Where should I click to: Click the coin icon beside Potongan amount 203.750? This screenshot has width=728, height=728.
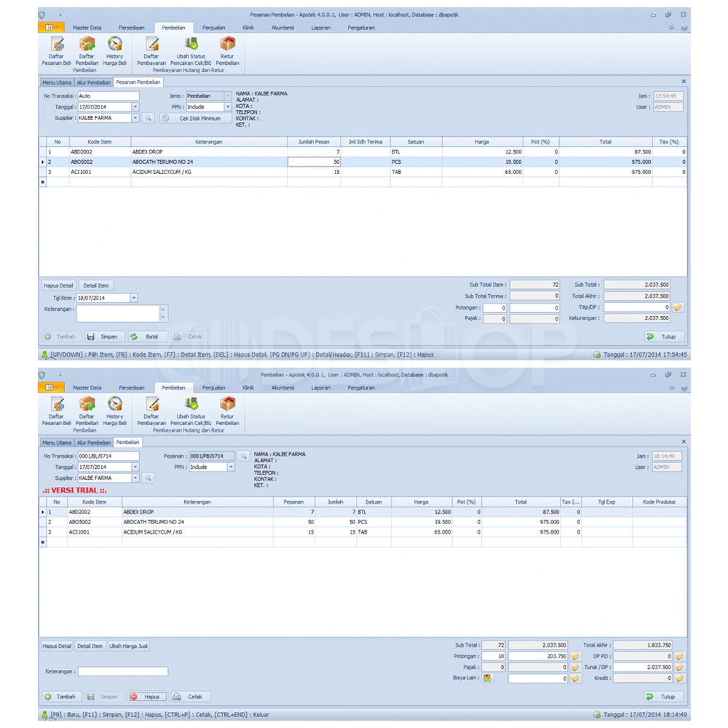pos(576,656)
